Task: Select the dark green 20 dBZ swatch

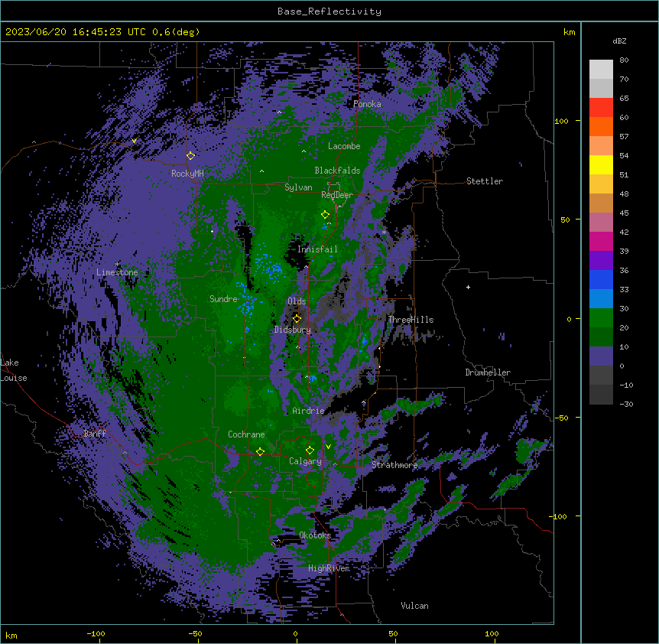Action: click(601, 337)
